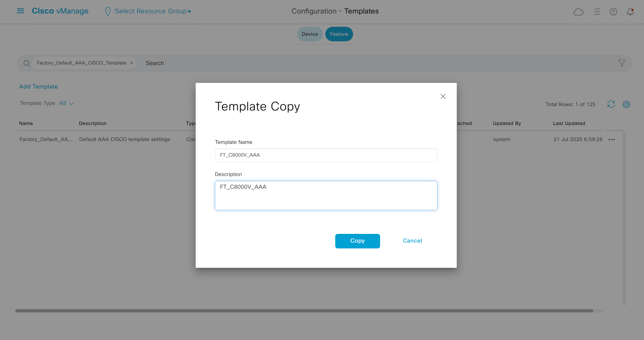Screen dimensions: 644x340
Task: Refresh the templates table
Action: point(611,104)
